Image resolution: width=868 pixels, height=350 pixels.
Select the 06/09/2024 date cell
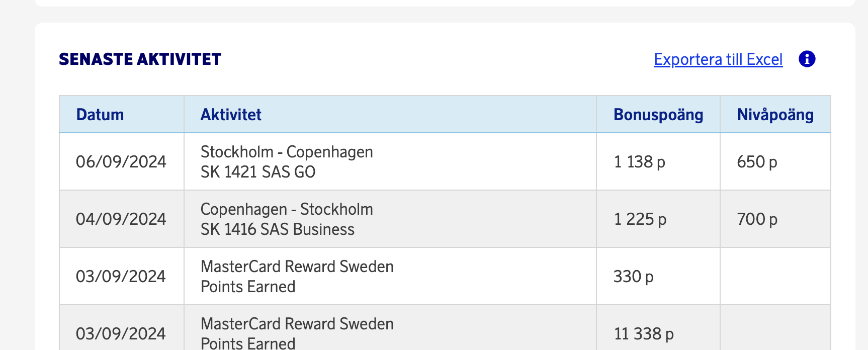pos(121,162)
